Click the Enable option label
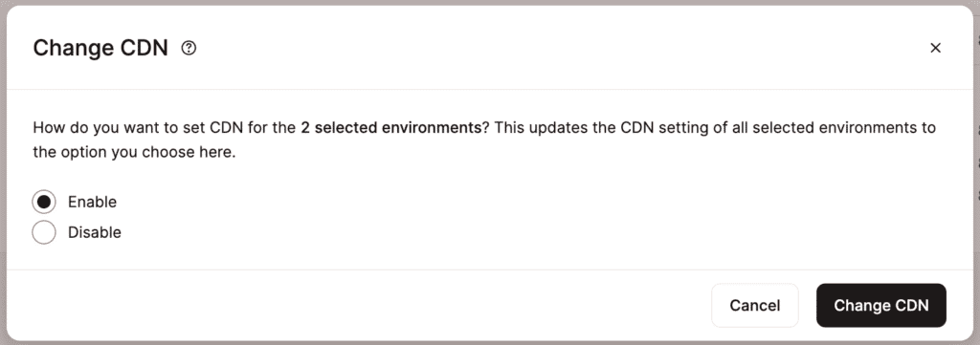Image resolution: width=980 pixels, height=345 pixels. click(92, 203)
